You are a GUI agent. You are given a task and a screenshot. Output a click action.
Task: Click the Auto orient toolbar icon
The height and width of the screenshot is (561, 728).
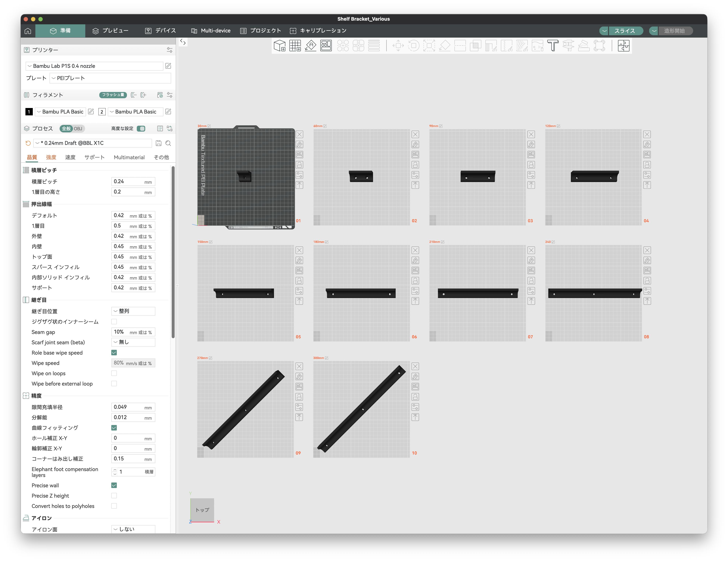pyautogui.click(x=310, y=46)
